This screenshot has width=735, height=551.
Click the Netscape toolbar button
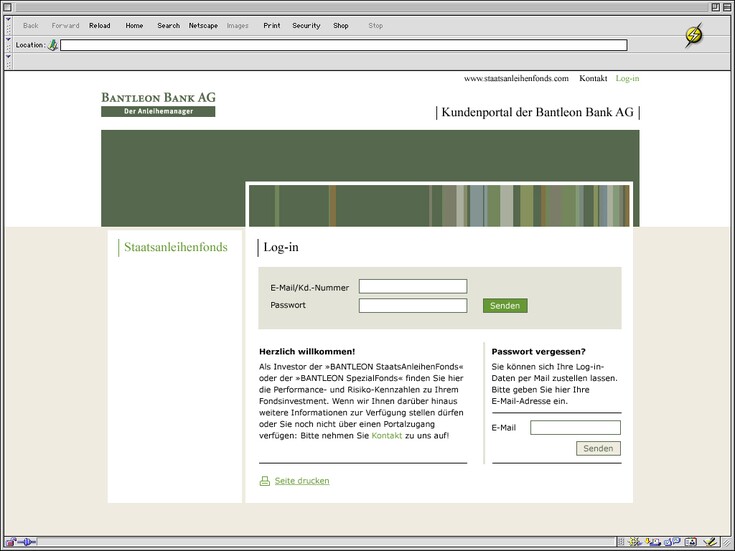203,26
